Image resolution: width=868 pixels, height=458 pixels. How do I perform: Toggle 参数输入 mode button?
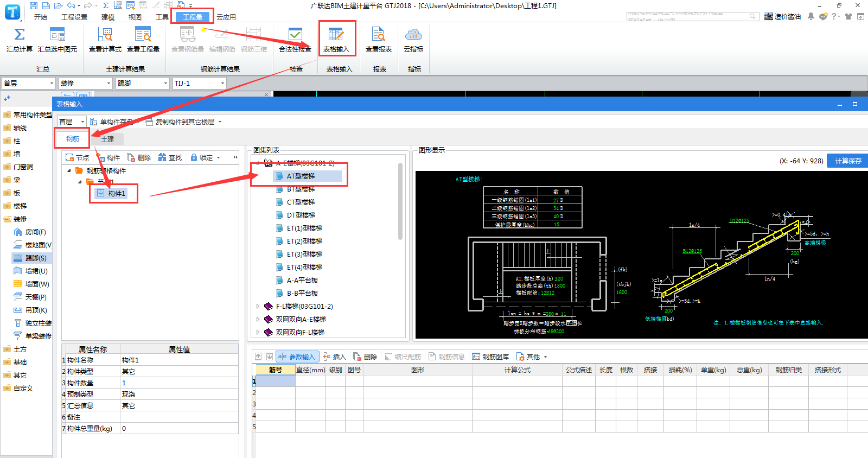point(297,357)
